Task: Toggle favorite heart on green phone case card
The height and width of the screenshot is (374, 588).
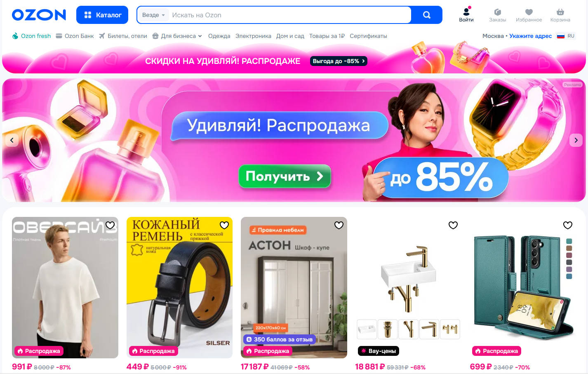Action: [x=568, y=225]
